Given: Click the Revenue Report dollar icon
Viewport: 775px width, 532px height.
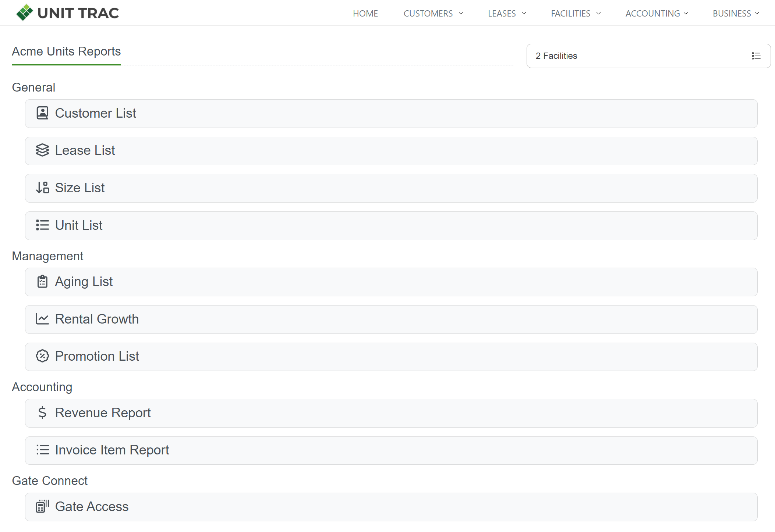Looking at the screenshot, I should 42,413.
